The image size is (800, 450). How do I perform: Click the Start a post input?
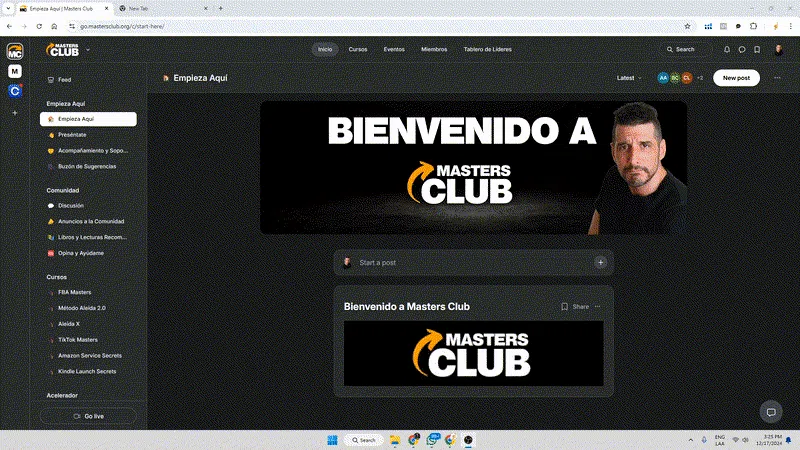tap(473, 262)
